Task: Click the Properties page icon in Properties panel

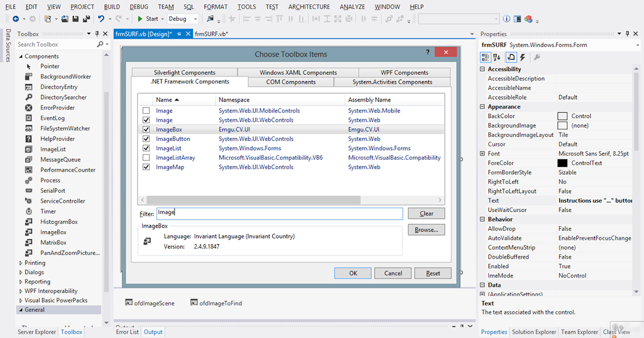Action: (511, 57)
